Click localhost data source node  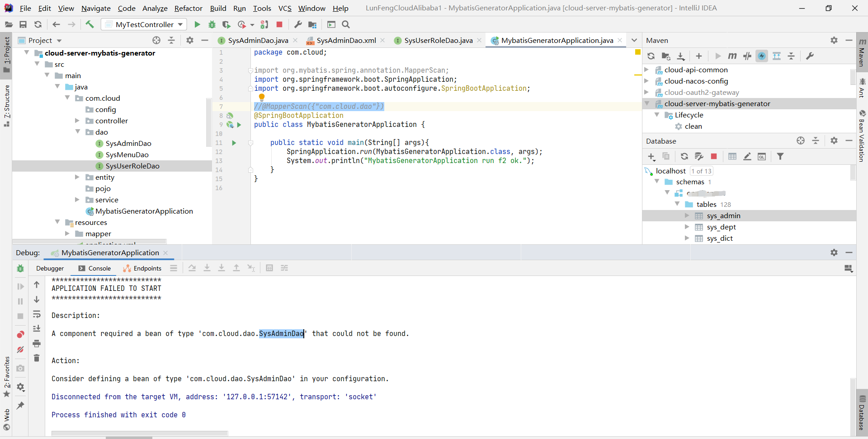click(671, 171)
